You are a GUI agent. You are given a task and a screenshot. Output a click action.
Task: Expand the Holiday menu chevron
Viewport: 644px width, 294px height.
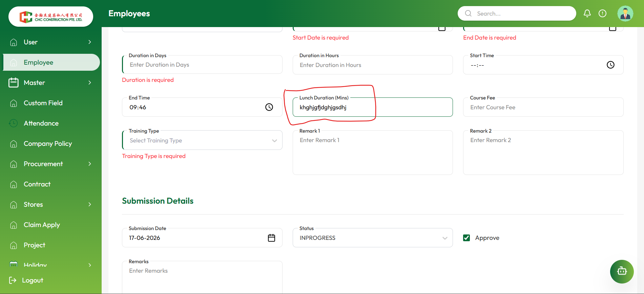pyautogui.click(x=90, y=265)
